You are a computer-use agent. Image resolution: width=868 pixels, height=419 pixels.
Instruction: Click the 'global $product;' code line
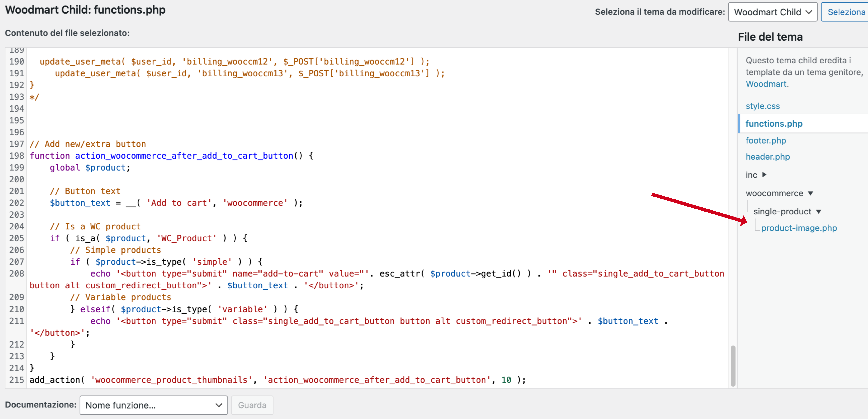click(x=90, y=168)
